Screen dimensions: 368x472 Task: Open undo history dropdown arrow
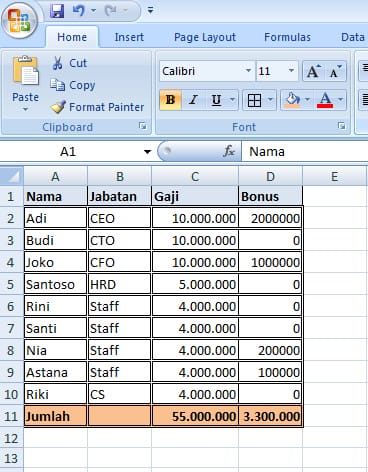[93, 11]
